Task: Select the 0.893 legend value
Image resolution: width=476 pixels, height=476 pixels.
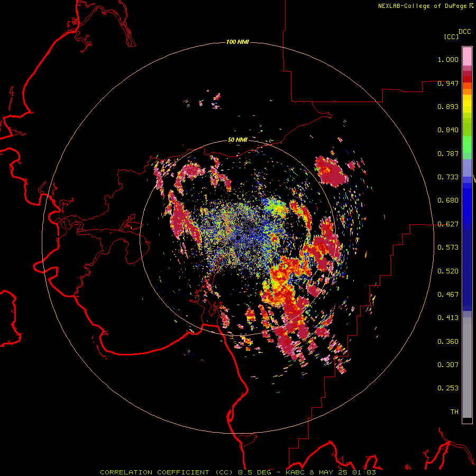Action: coord(448,106)
